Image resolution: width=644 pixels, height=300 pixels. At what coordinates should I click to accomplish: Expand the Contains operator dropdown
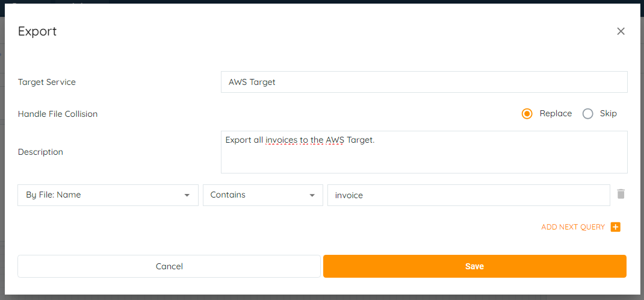262,195
